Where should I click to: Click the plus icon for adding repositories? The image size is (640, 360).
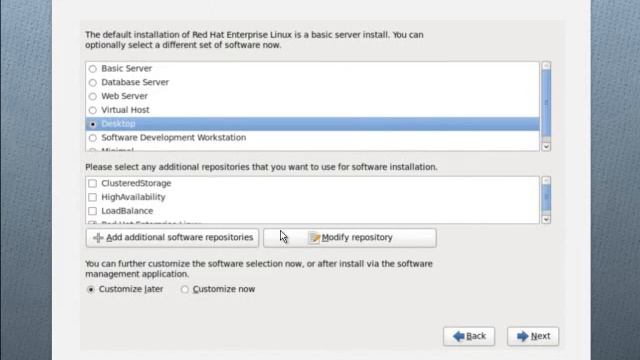click(98, 238)
